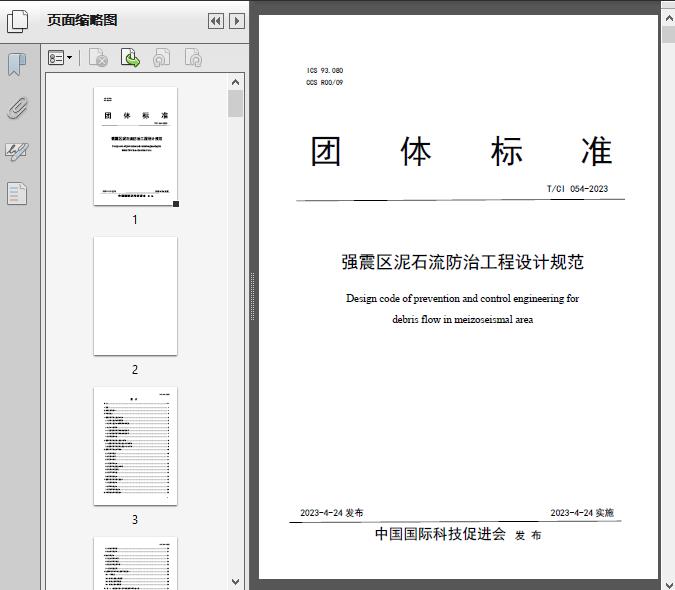Rotate pages counterclockwise
Viewport: 675px width, 590px height.
(161, 59)
